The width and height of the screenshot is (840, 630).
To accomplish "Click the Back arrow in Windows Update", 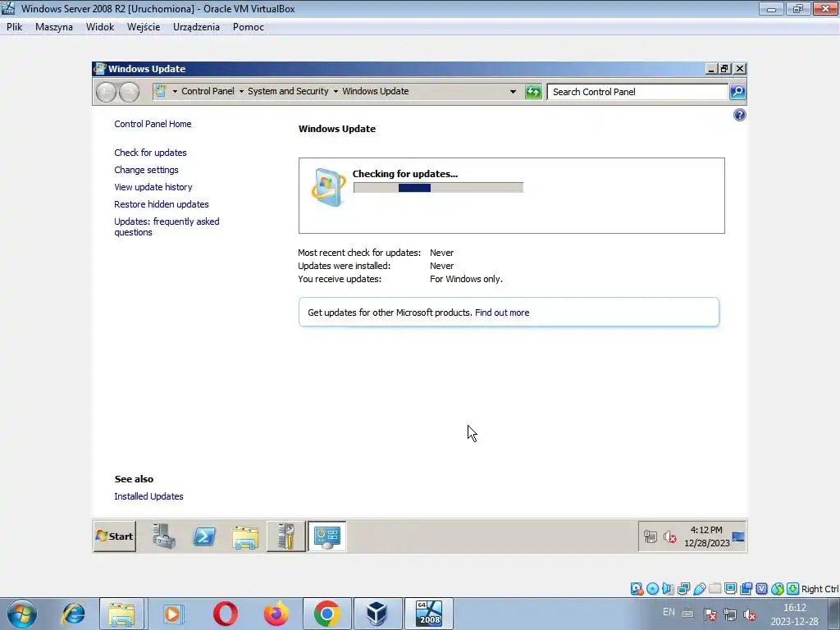I will [x=106, y=92].
